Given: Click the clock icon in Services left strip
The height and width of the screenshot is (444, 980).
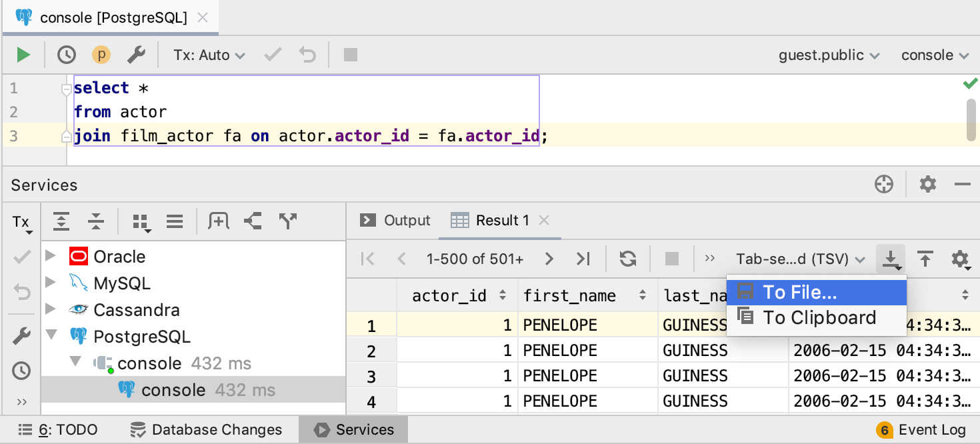Looking at the screenshot, I should click(22, 371).
